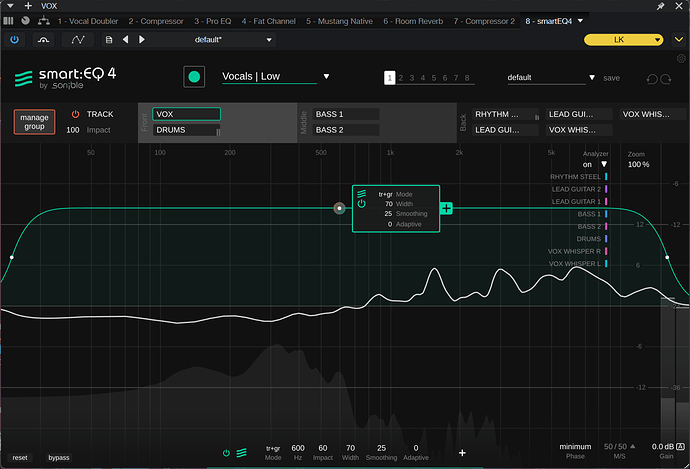Click the bottom Impact value 60

click(x=323, y=448)
